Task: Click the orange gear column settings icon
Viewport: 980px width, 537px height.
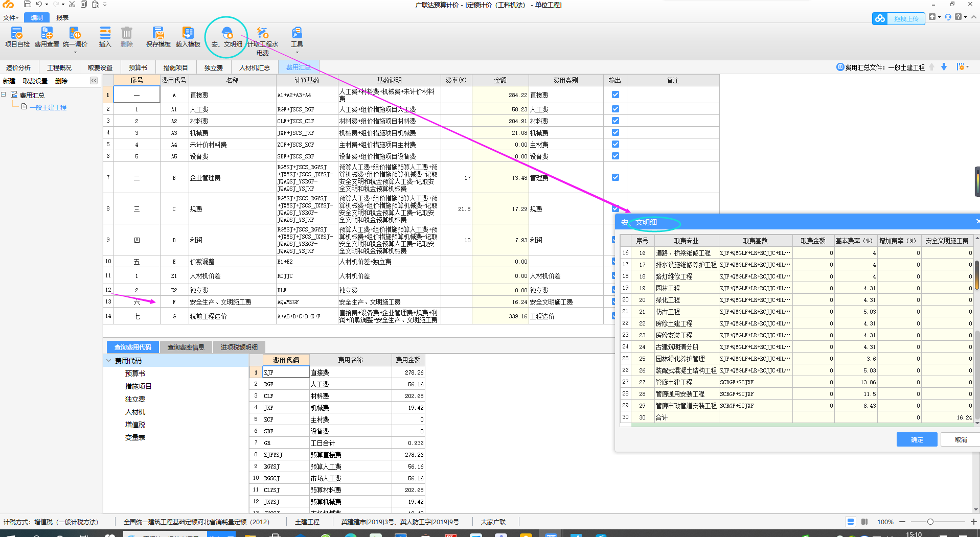Action: point(961,67)
